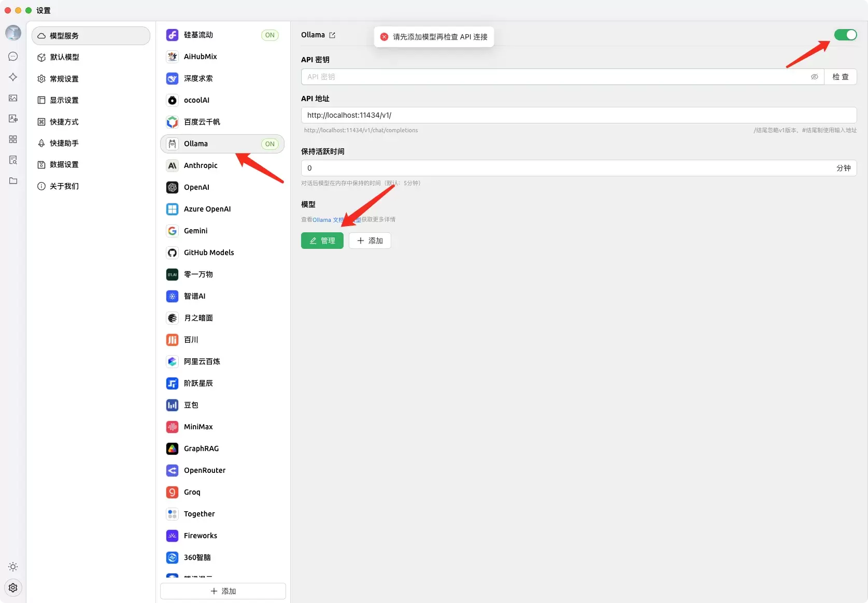
Task: Click the 检查 API key button
Action: coord(841,77)
